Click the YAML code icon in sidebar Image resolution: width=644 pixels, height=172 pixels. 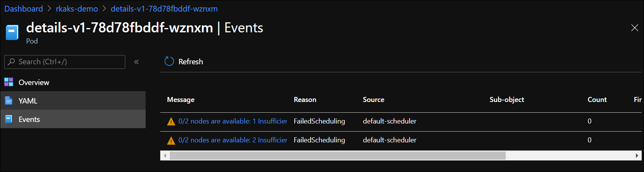tap(9, 101)
